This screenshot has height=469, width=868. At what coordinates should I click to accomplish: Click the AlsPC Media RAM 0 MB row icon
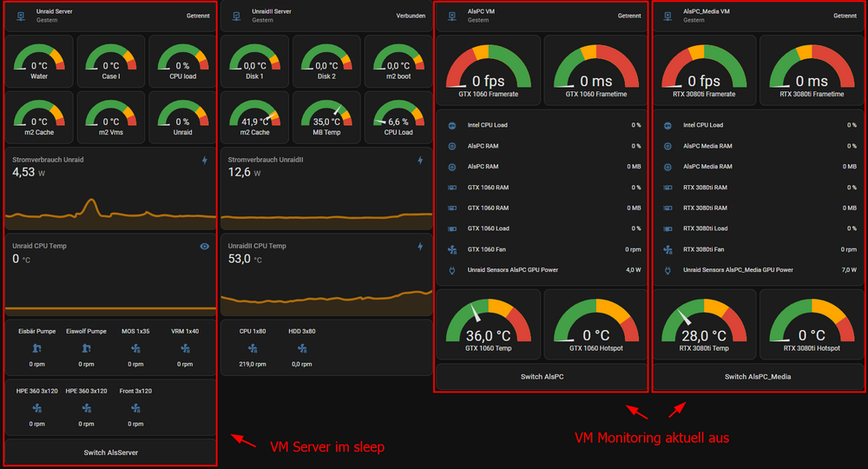click(x=667, y=167)
